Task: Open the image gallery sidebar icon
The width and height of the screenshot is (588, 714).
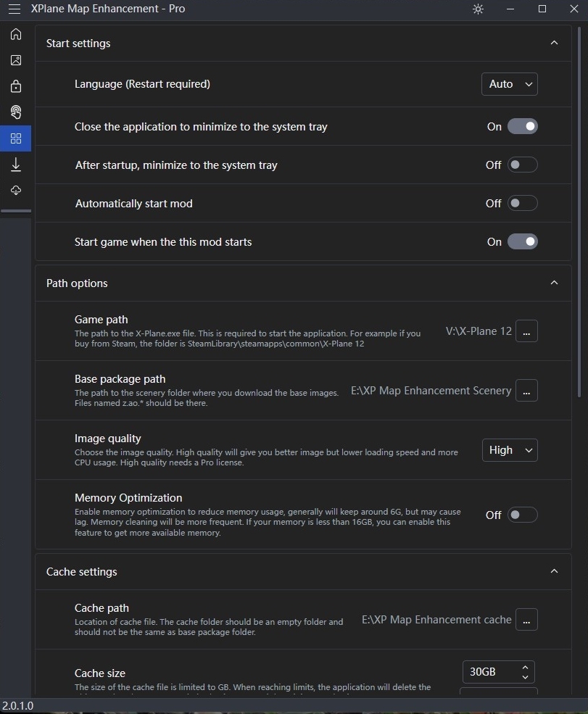Action: point(16,60)
